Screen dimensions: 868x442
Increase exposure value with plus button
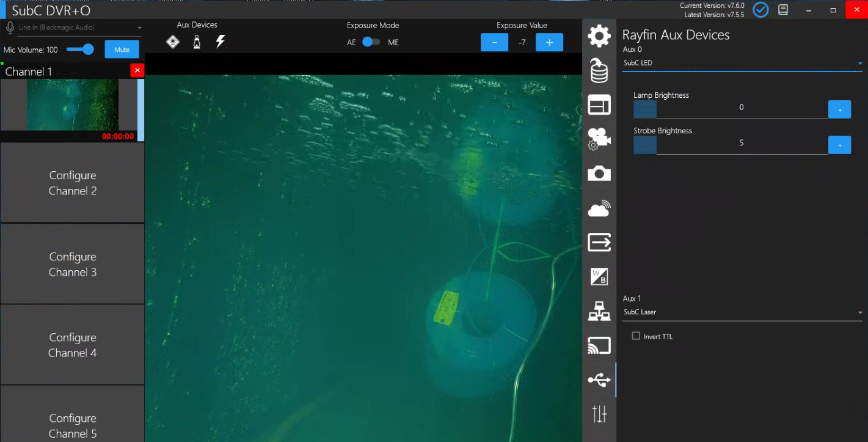tap(549, 42)
